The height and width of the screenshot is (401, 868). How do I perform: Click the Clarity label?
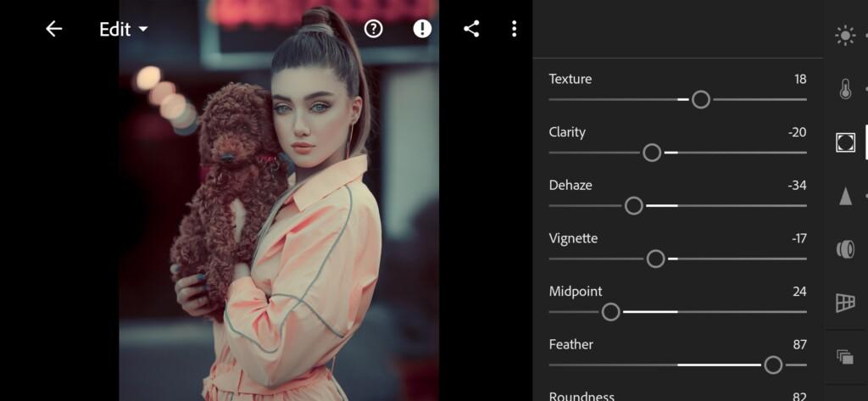(x=567, y=132)
